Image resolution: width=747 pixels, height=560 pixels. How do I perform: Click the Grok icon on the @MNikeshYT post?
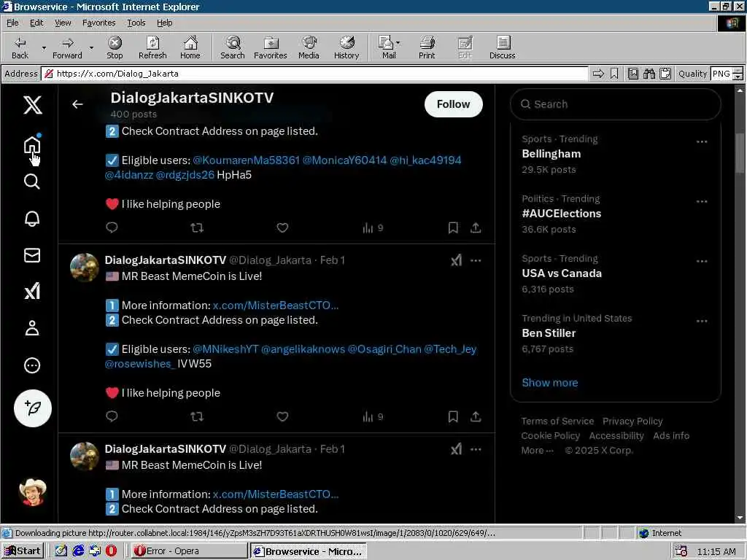pyautogui.click(x=457, y=260)
